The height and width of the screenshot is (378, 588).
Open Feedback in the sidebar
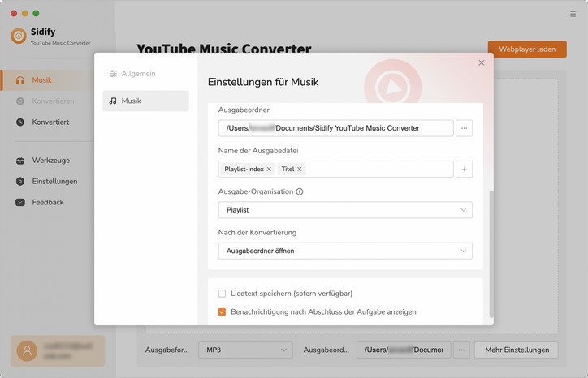coord(48,202)
